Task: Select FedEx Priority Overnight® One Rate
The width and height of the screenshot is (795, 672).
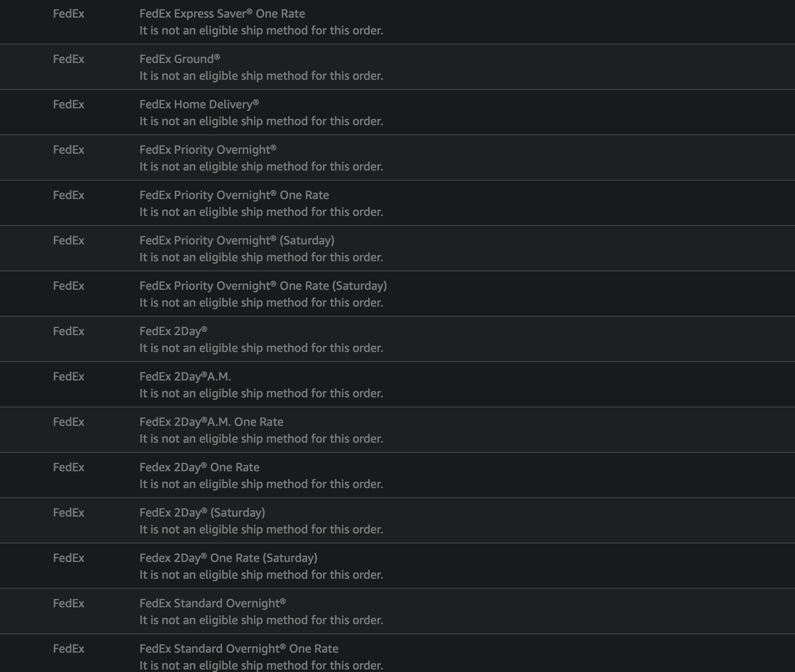Action: 234,195
